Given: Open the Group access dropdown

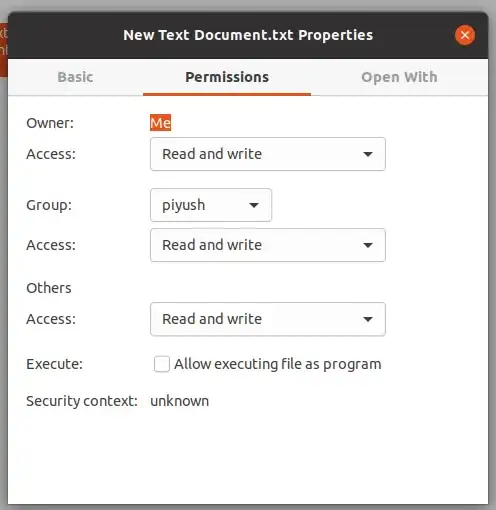Looking at the screenshot, I should [268, 245].
